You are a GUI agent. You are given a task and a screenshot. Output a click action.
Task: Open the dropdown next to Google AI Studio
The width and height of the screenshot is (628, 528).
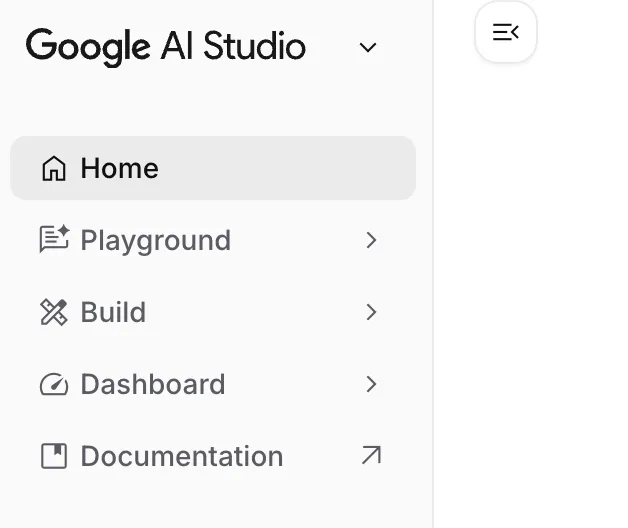click(368, 47)
